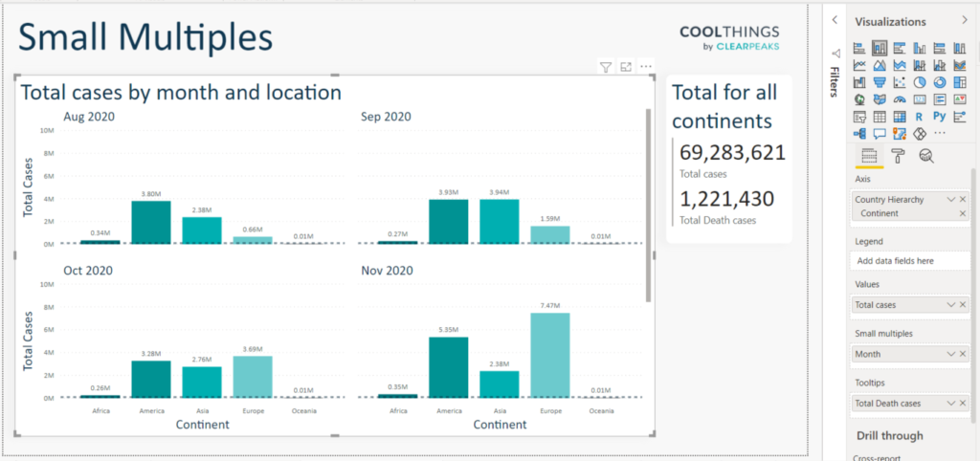Select the card visual with 123
Viewport: 980px width, 461px height.
click(x=920, y=99)
